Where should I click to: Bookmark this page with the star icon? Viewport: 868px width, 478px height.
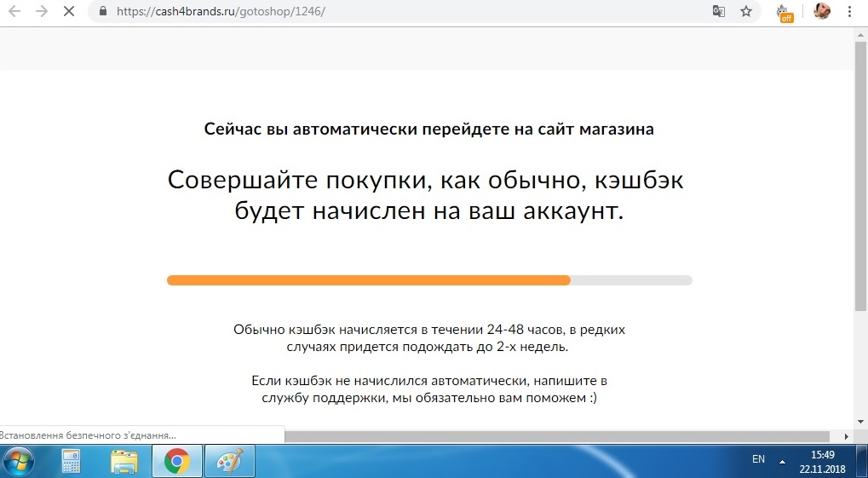pyautogui.click(x=746, y=11)
